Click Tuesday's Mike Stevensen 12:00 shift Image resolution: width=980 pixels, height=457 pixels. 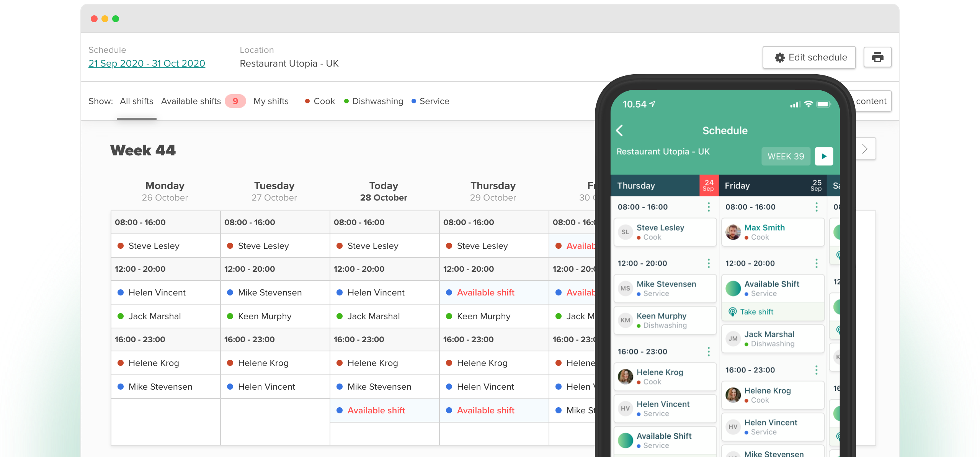pos(275,293)
